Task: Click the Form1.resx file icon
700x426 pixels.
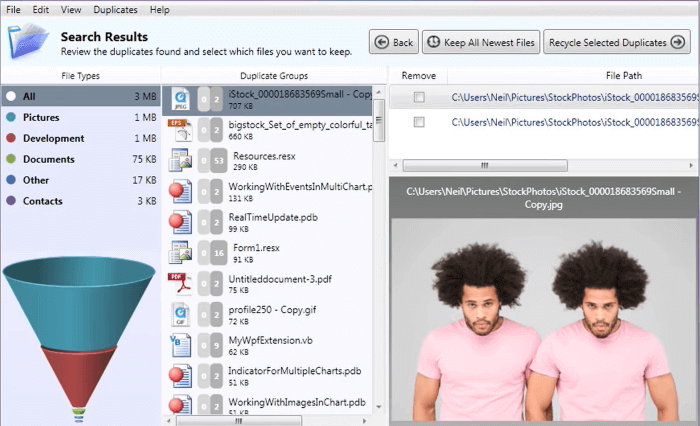Action: click(x=180, y=252)
